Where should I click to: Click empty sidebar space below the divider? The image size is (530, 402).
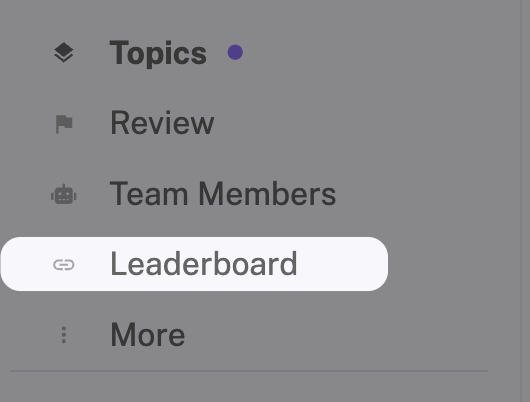click(249, 388)
